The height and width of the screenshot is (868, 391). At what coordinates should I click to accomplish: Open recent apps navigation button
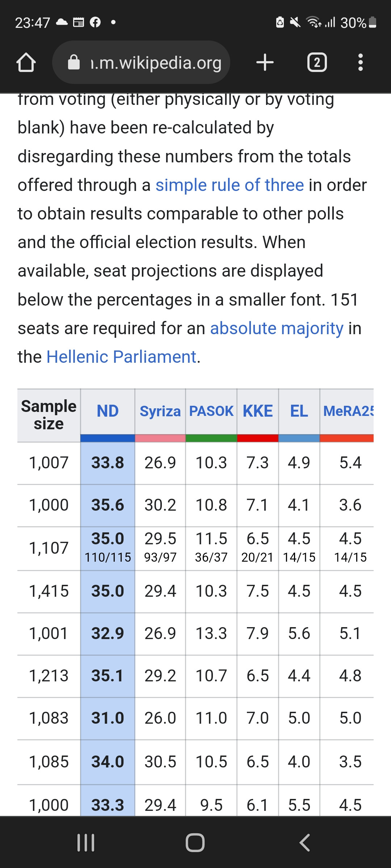click(86, 842)
